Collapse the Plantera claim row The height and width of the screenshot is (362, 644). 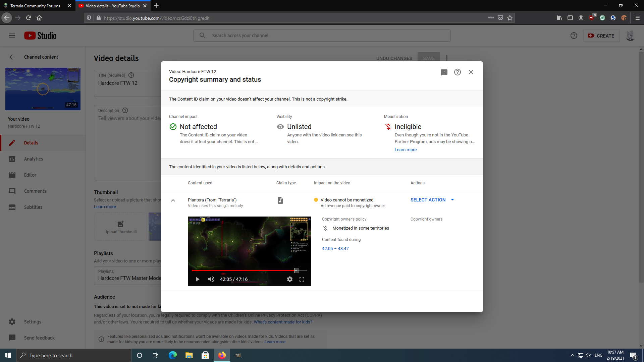173,200
